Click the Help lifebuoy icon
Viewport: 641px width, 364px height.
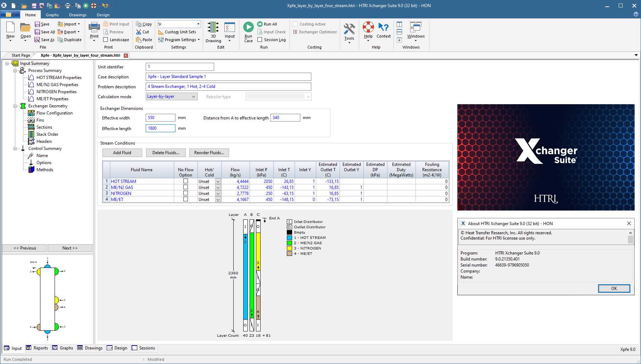pyautogui.click(x=368, y=27)
